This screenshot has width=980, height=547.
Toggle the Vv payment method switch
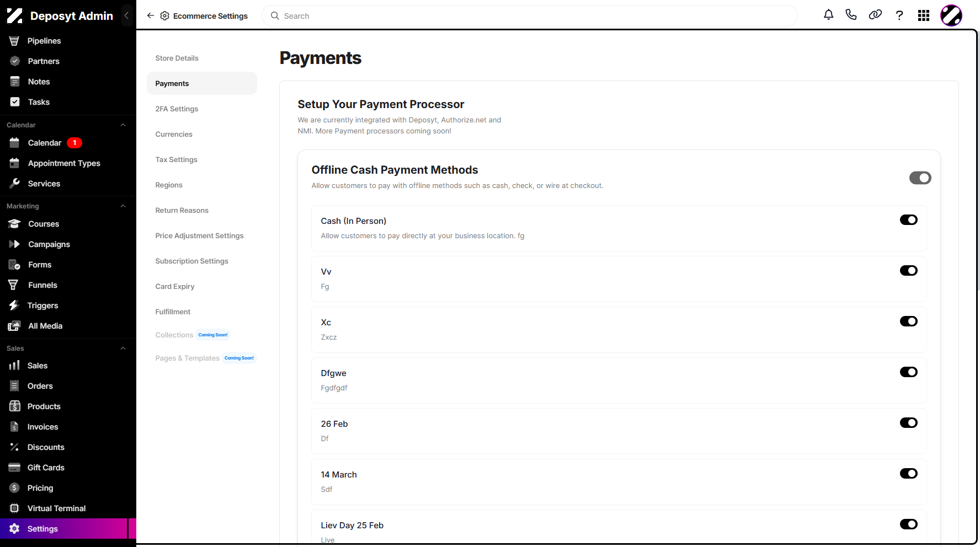(908, 271)
